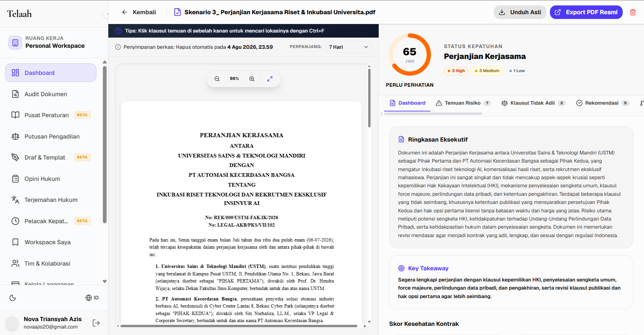
Task: Click the Draf & Templat pen icon
Action: (x=15, y=158)
